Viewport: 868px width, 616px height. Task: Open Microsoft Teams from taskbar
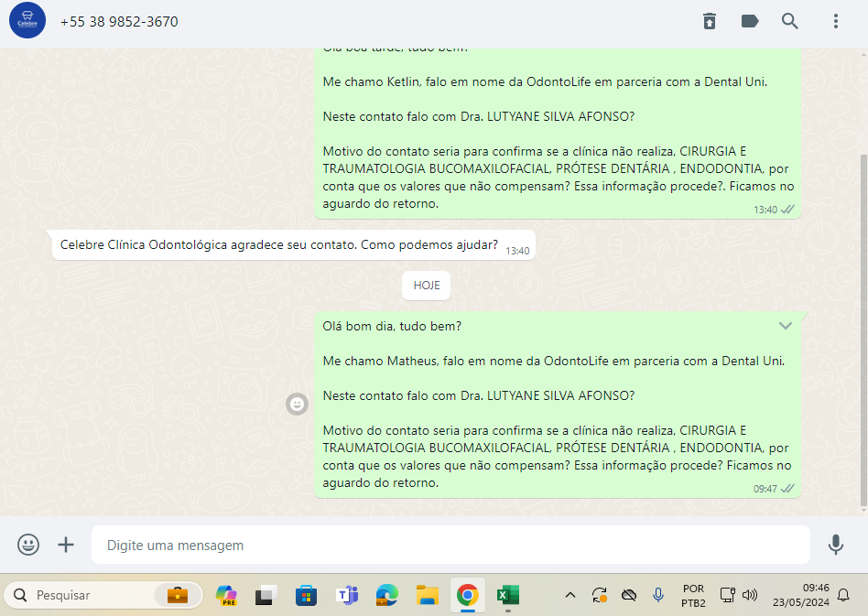[x=347, y=595]
